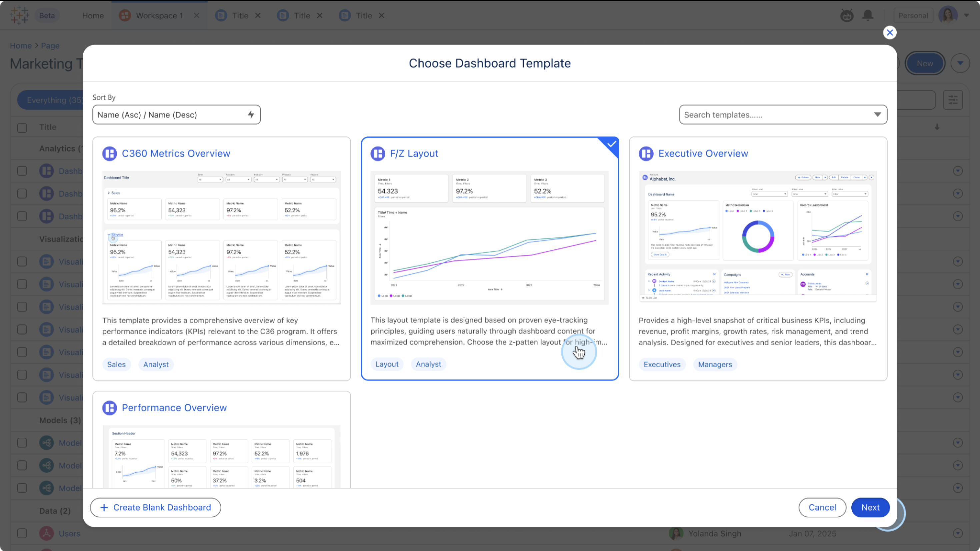
Task: Expand the Search templates dropdown arrow
Action: click(877, 115)
